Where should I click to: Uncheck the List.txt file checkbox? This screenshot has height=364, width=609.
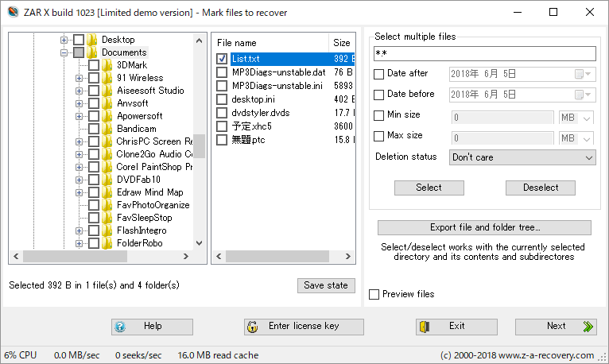(222, 59)
